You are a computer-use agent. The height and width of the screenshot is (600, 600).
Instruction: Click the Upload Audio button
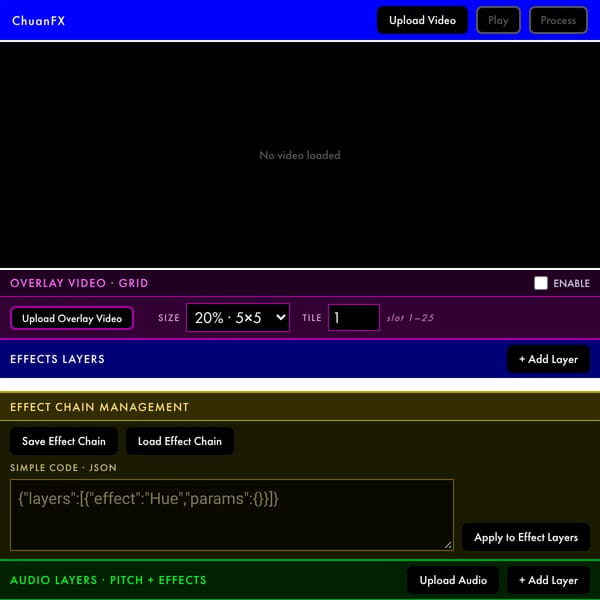[453, 580]
